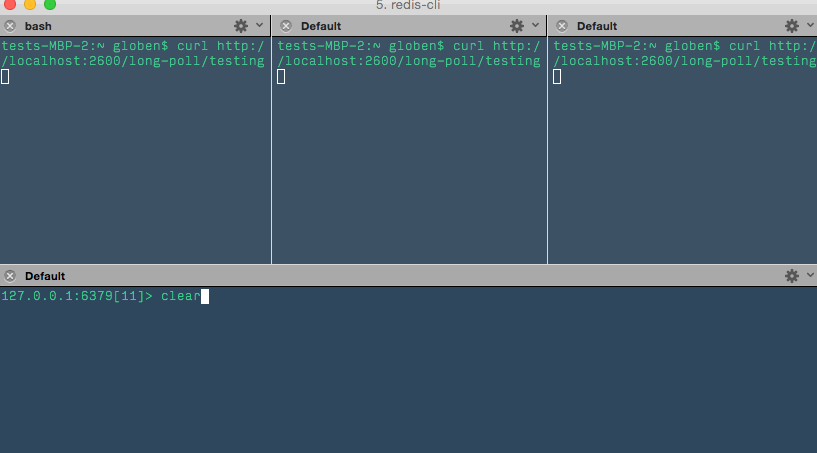The image size is (817, 453).
Task: Click the curl command in middle Default pane
Action: 409,54
